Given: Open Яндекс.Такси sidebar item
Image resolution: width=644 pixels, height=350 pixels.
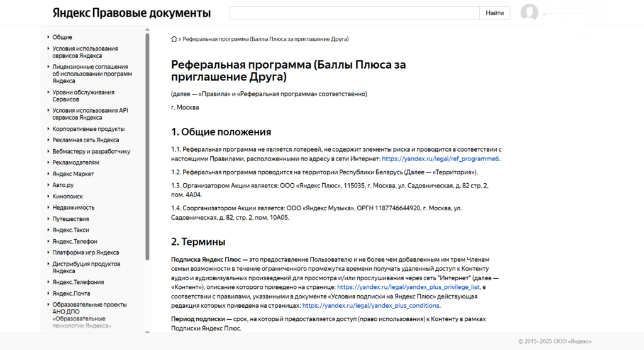Looking at the screenshot, I should click(70, 230).
